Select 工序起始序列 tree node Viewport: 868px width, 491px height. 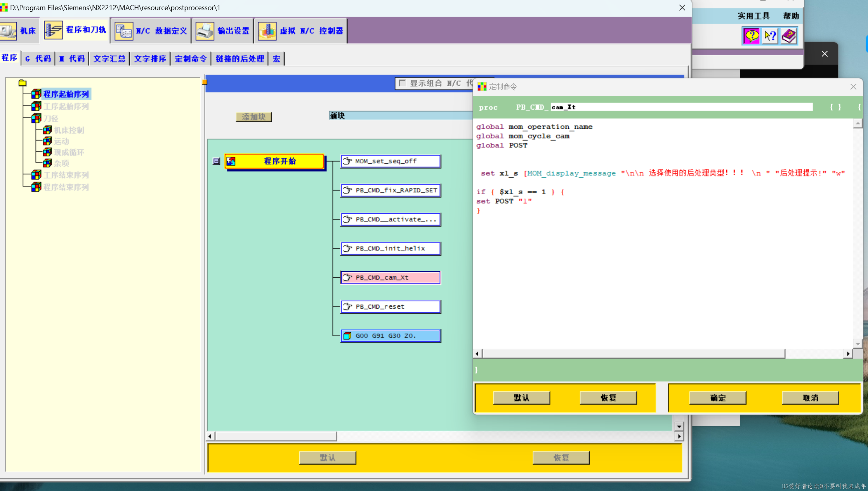tap(66, 106)
